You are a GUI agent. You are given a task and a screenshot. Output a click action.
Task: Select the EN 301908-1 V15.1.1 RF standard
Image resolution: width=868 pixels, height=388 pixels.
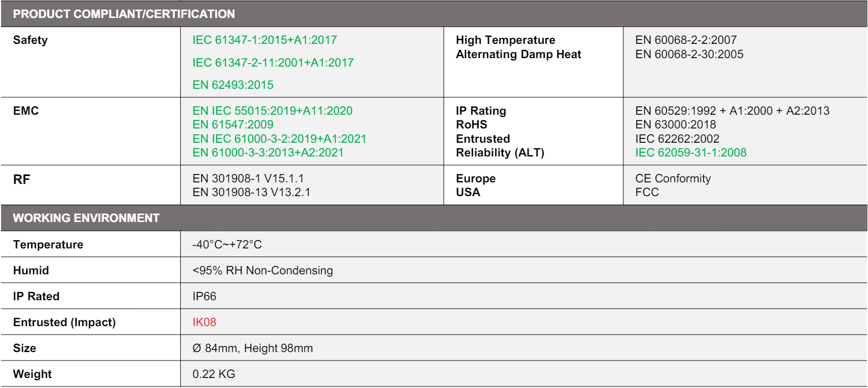[x=248, y=179]
